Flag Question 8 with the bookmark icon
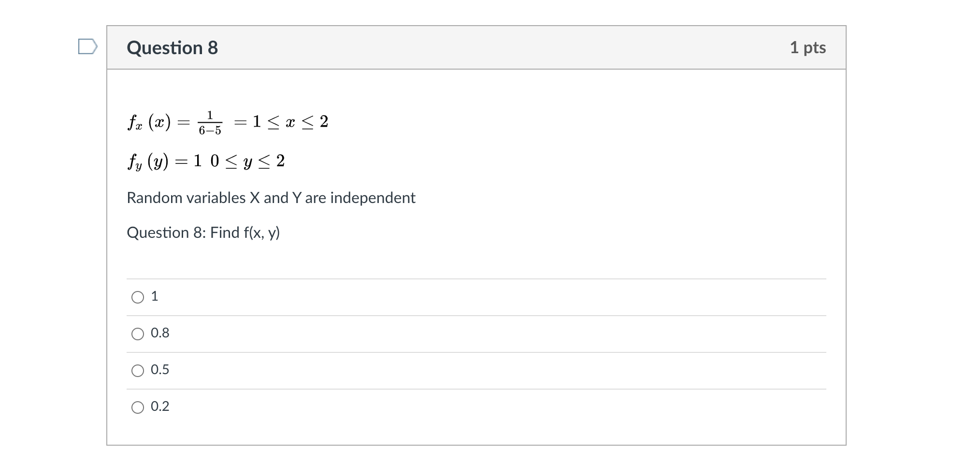Image resolution: width=980 pixels, height=465 pixels. 88,47
